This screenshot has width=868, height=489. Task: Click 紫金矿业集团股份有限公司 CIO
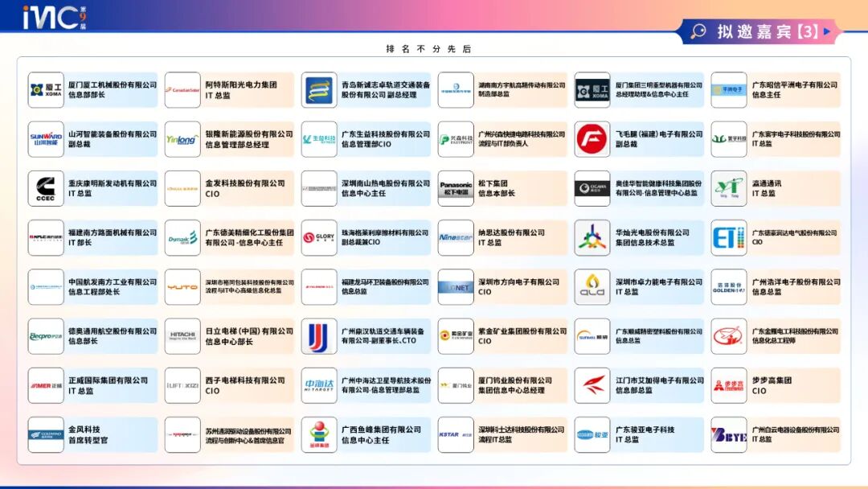pos(522,336)
